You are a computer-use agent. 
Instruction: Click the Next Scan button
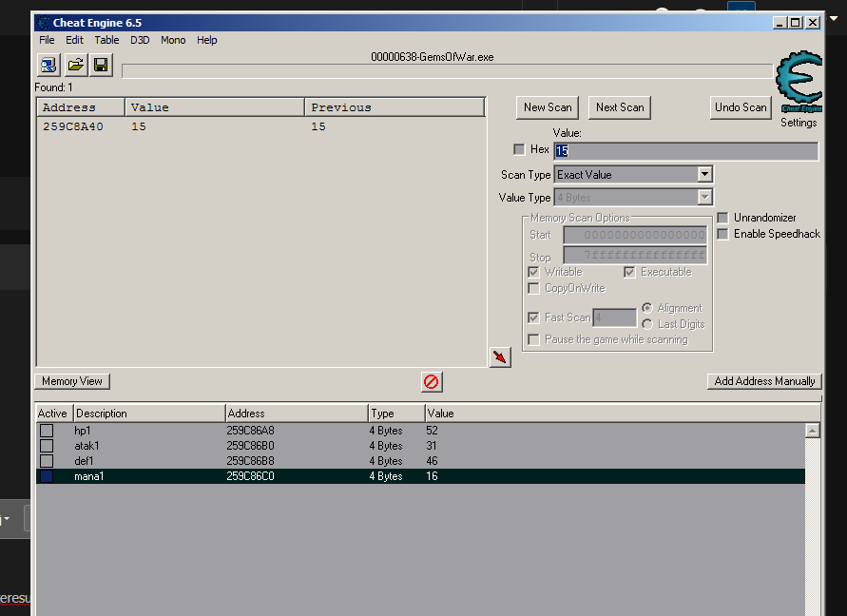click(620, 107)
